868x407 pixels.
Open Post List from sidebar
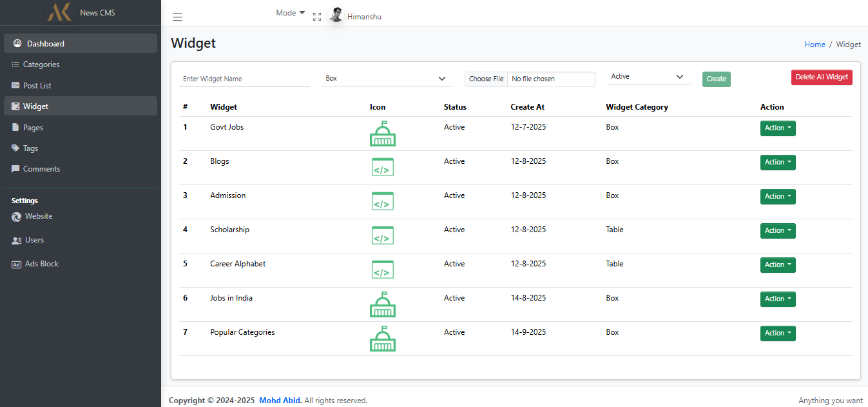coord(37,86)
